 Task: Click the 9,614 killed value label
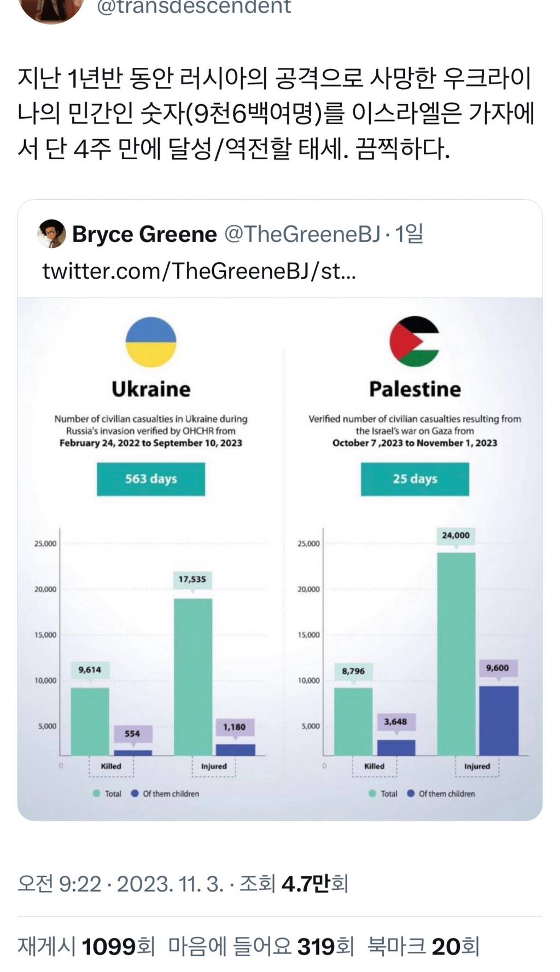90,670
